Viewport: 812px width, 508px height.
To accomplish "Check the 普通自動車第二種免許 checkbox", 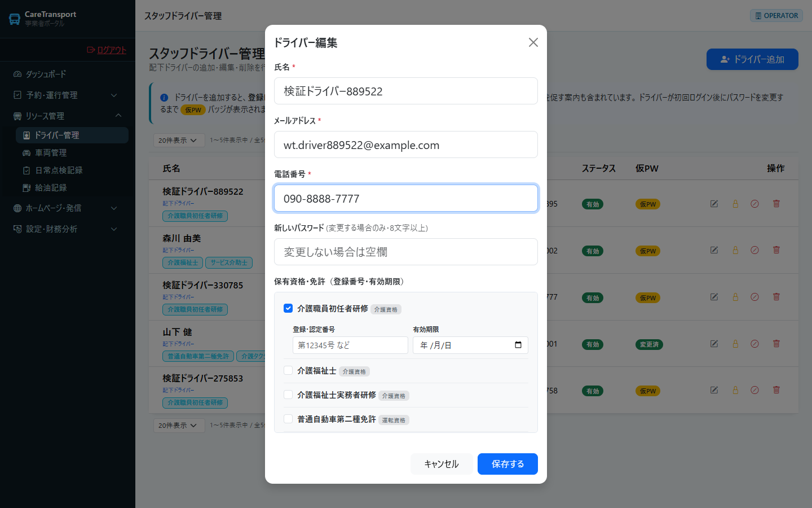I will point(288,419).
